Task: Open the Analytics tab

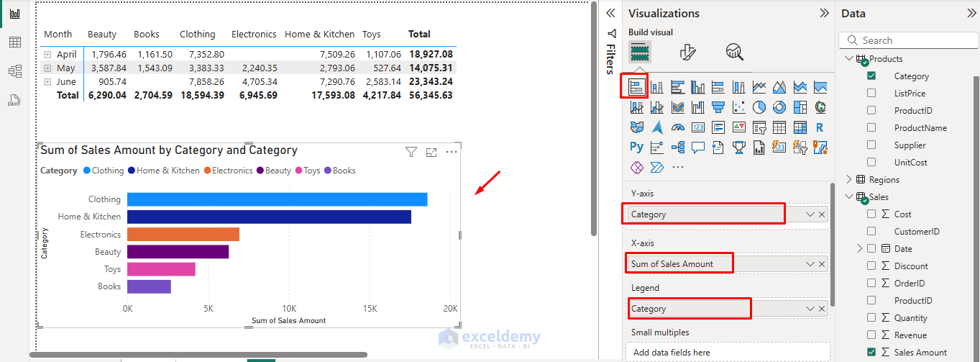Action: click(734, 51)
